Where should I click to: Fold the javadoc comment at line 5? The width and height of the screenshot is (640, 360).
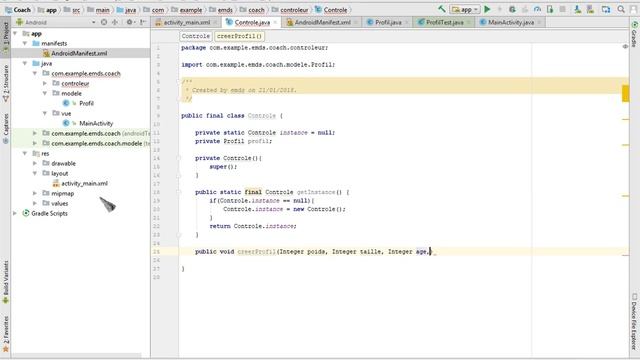point(179,81)
